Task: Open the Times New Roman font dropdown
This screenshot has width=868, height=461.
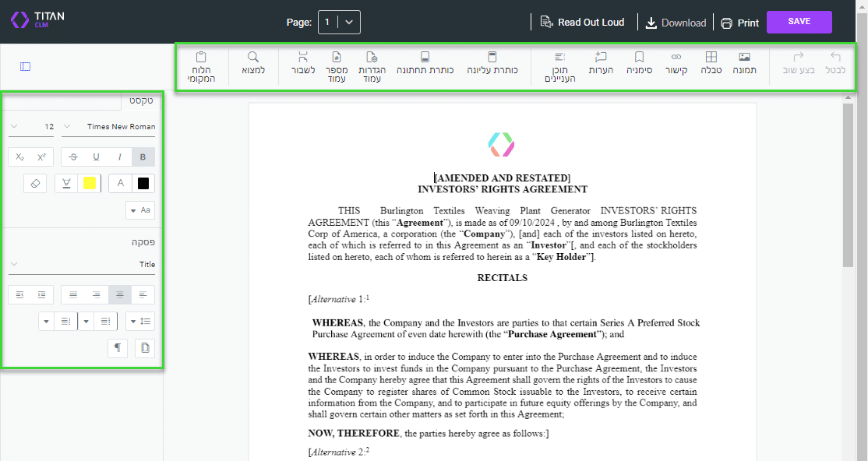Action: coord(108,126)
